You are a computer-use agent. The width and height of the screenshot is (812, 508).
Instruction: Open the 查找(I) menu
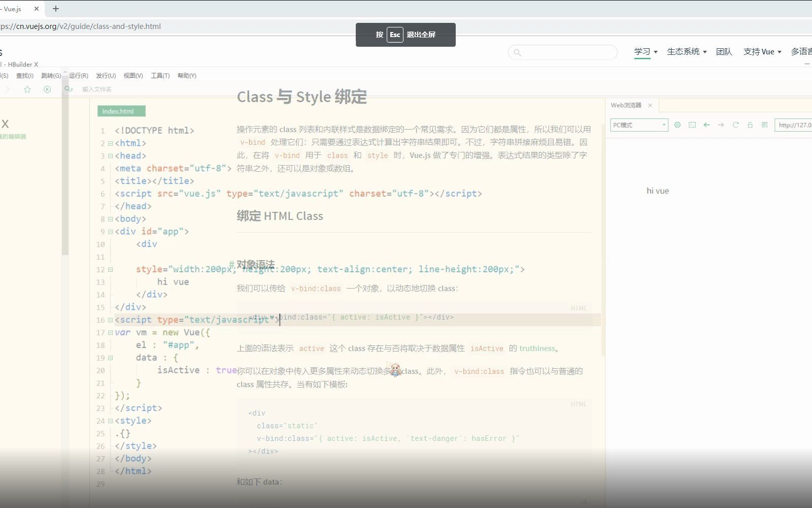24,76
